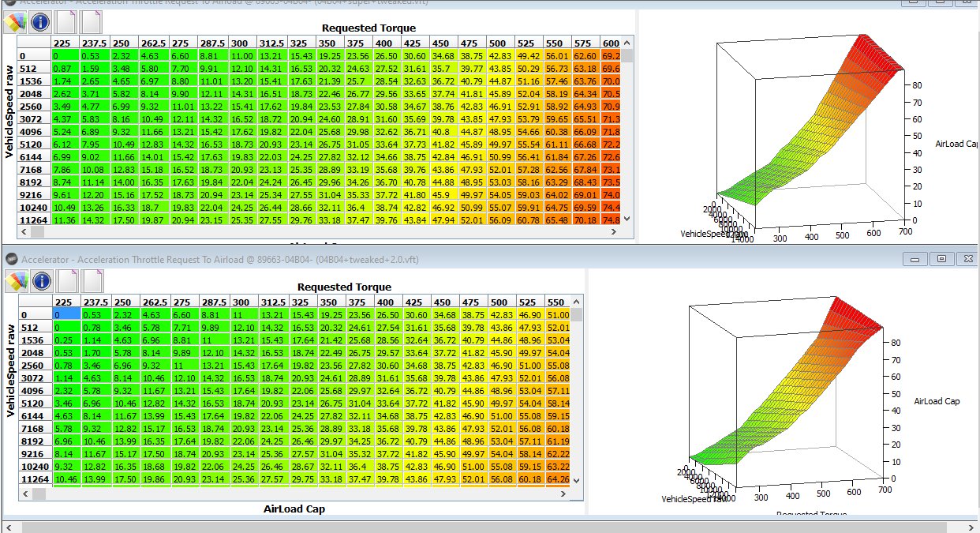Click the info icon in the lower window

41,280
